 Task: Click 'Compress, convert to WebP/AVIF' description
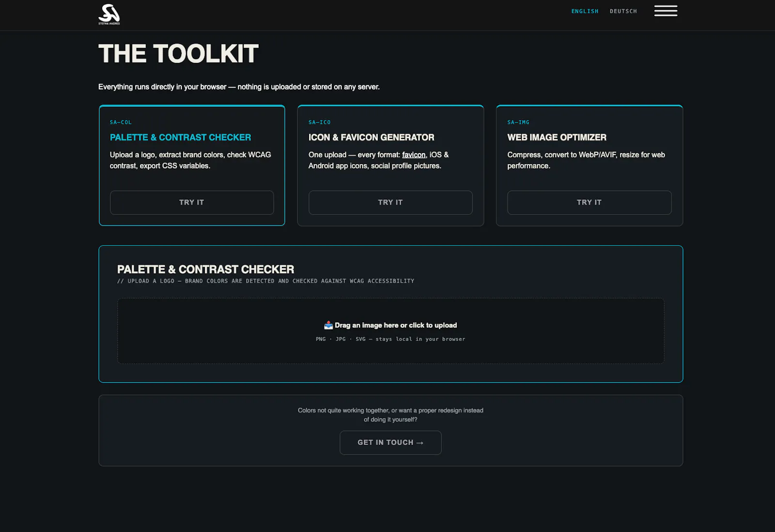[x=586, y=160]
